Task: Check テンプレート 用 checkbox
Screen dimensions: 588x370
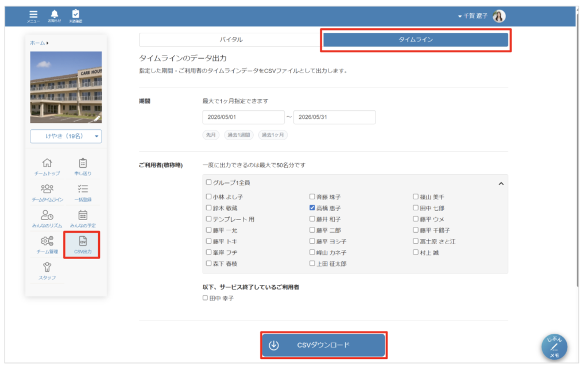Action: point(208,219)
